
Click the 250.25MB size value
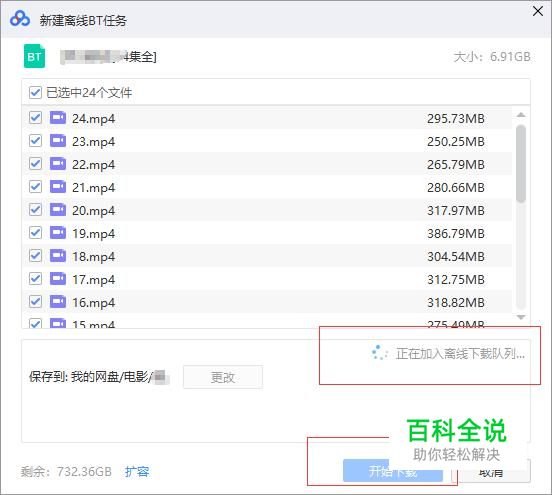point(456,142)
